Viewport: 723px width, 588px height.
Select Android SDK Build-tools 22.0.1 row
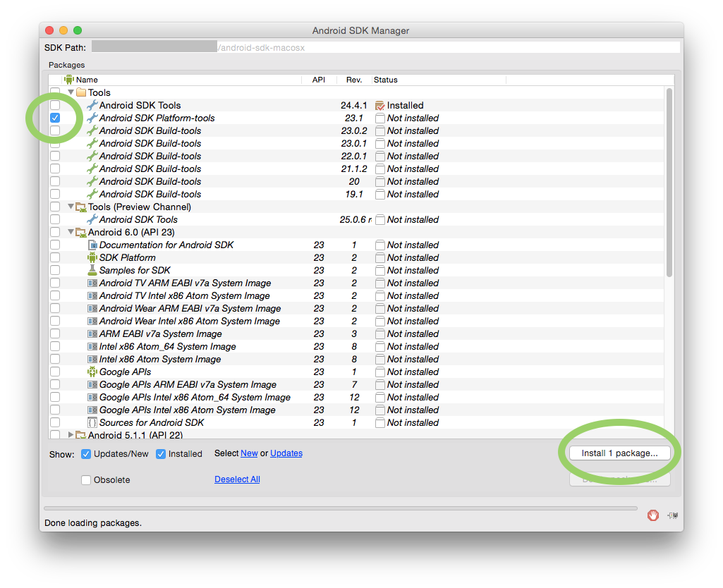pyautogui.click(x=357, y=157)
